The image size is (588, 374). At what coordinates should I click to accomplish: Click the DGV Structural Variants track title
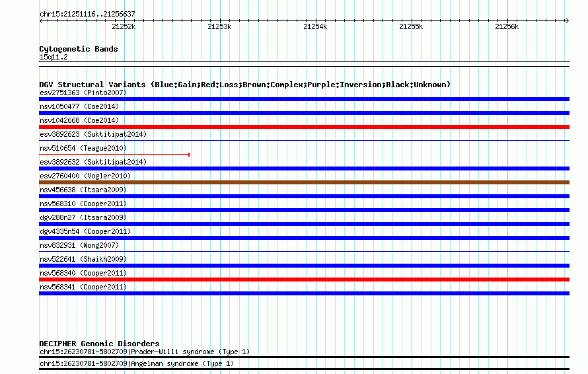tap(245, 85)
